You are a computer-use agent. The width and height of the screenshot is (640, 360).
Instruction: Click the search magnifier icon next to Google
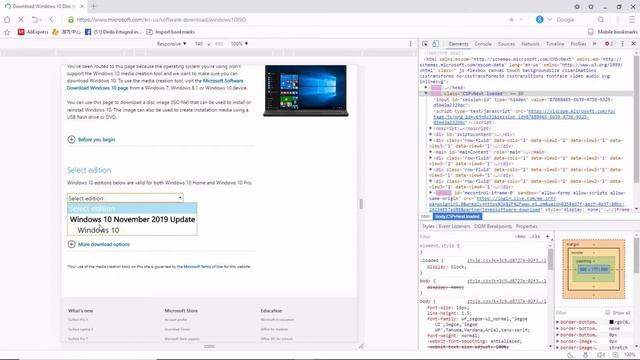601,20
